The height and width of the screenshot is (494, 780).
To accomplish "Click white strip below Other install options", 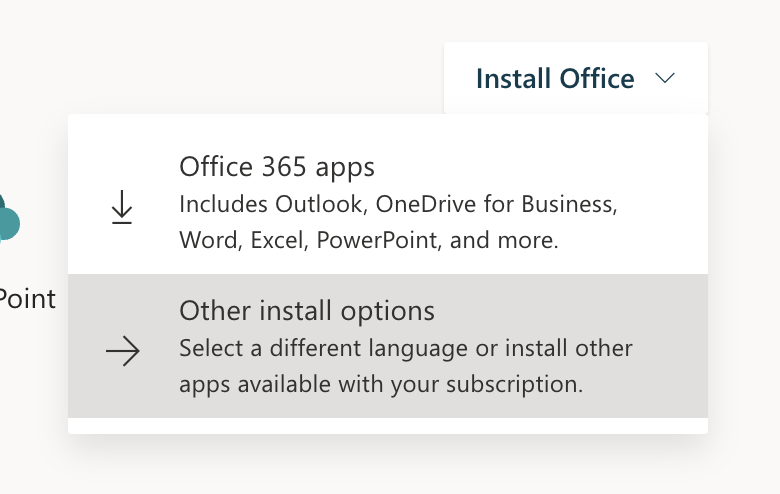I will pyautogui.click(x=388, y=426).
